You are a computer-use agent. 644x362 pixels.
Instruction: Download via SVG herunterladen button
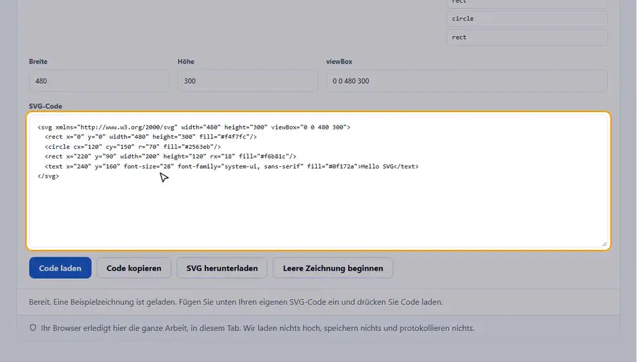click(x=222, y=267)
